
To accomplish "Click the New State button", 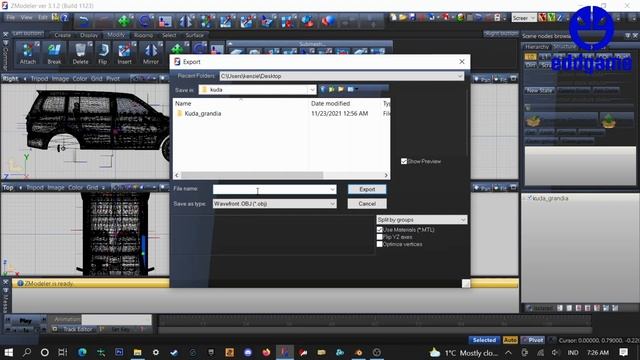I will 539,90.
